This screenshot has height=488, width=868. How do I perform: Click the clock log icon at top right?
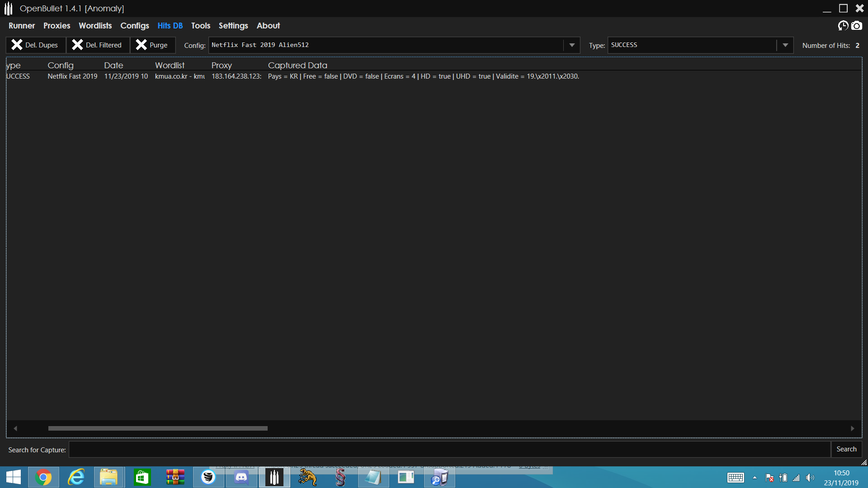tap(843, 26)
